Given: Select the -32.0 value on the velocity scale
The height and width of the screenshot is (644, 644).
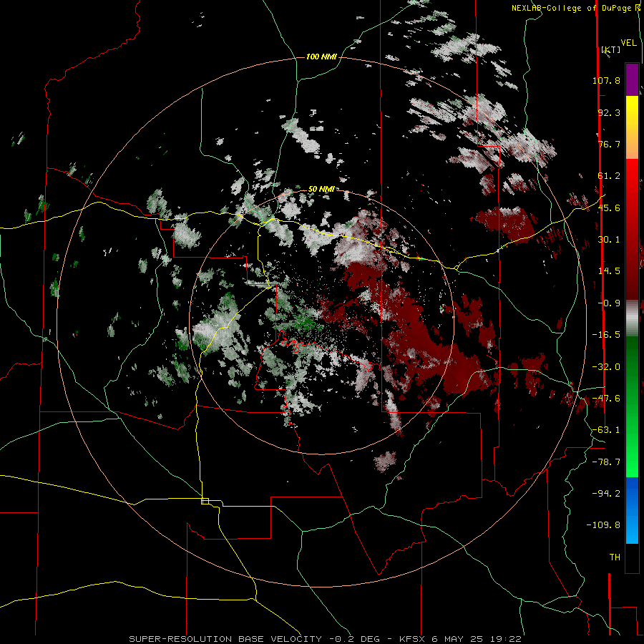Looking at the screenshot, I should pyautogui.click(x=606, y=367).
